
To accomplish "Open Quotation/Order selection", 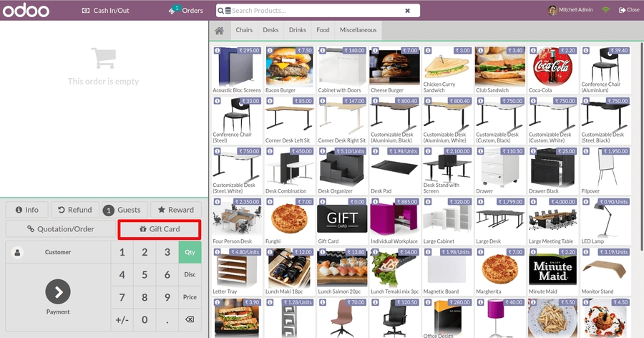I will click(61, 229).
